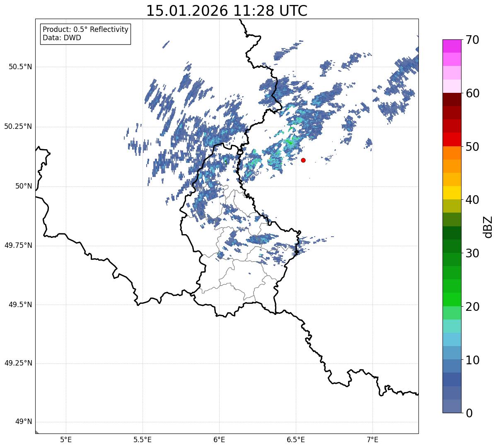Click the latitude label 49.25°N
The width and height of the screenshot is (498, 448).
[x=18, y=363]
